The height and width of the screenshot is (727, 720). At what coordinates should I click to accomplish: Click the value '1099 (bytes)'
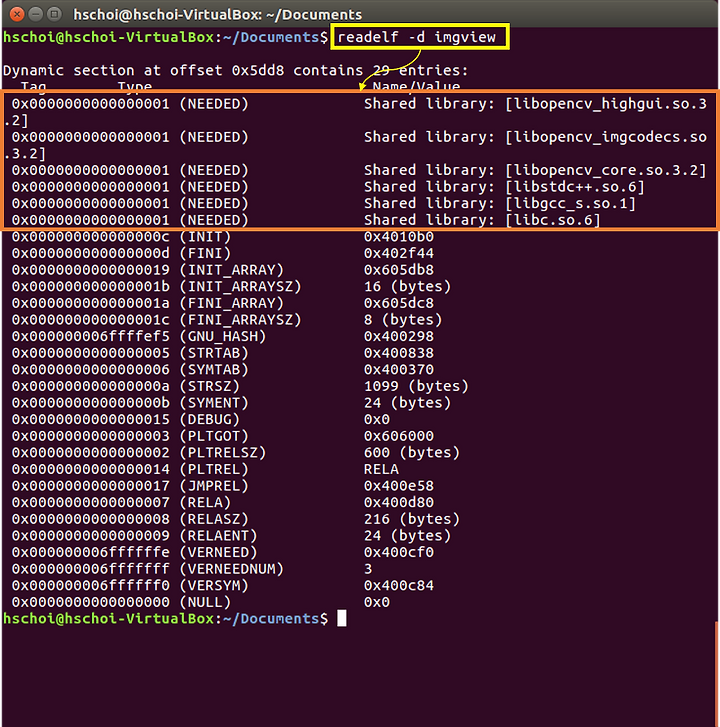416,386
